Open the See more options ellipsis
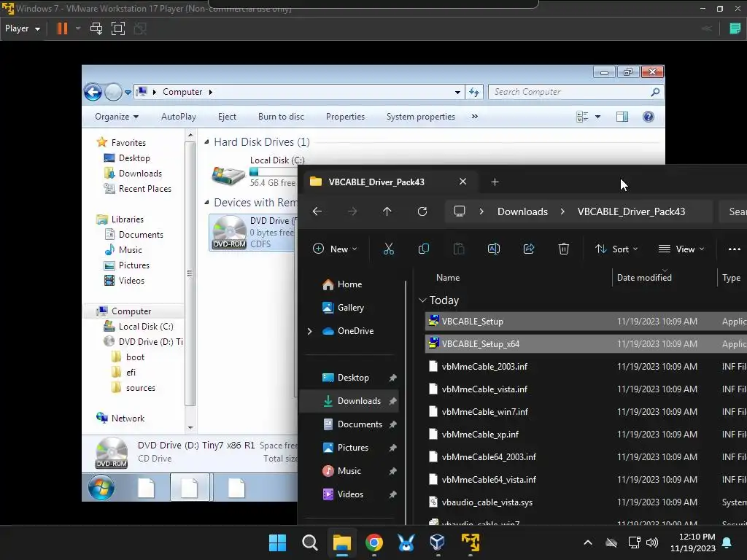The height and width of the screenshot is (560, 747). point(734,249)
